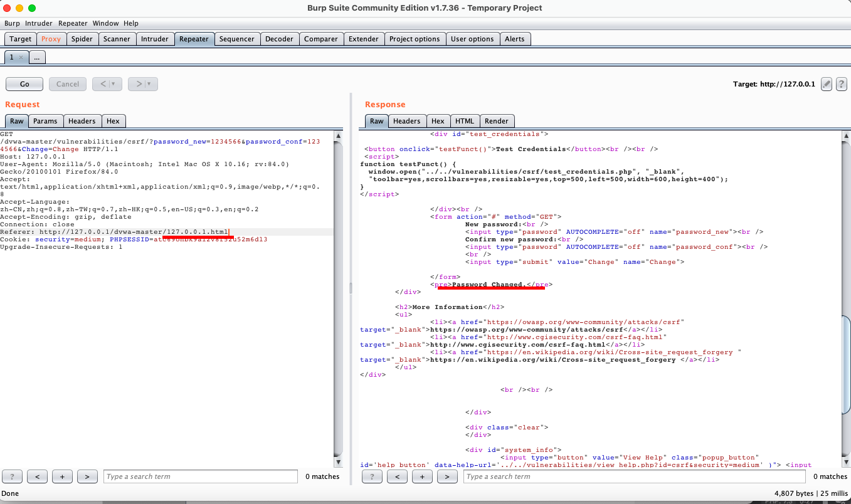Click the '4,807 bytes | 25 millis' status text
Image resolution: width=851 pixels, height=504 pixels.
tap(811, 494)
